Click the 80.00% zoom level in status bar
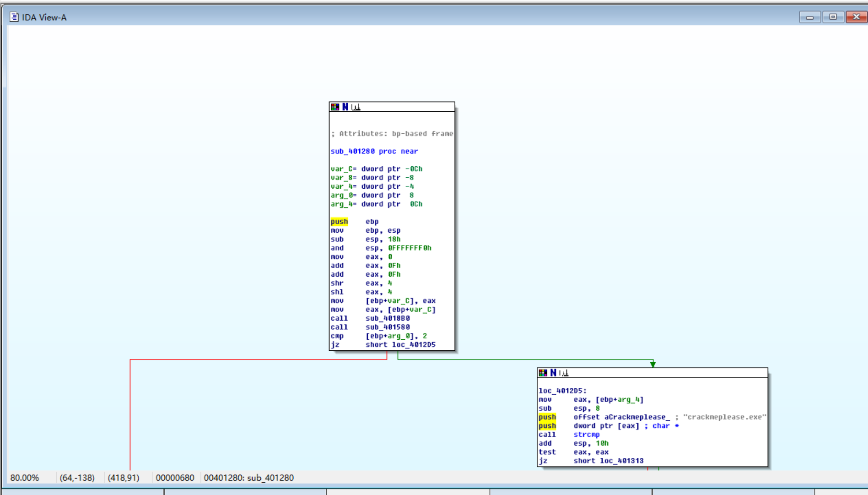The image size is (868, 495). point(25,478)
